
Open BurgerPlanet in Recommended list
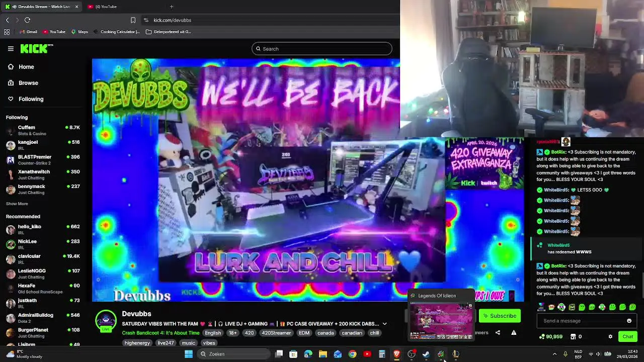point(43,332)
